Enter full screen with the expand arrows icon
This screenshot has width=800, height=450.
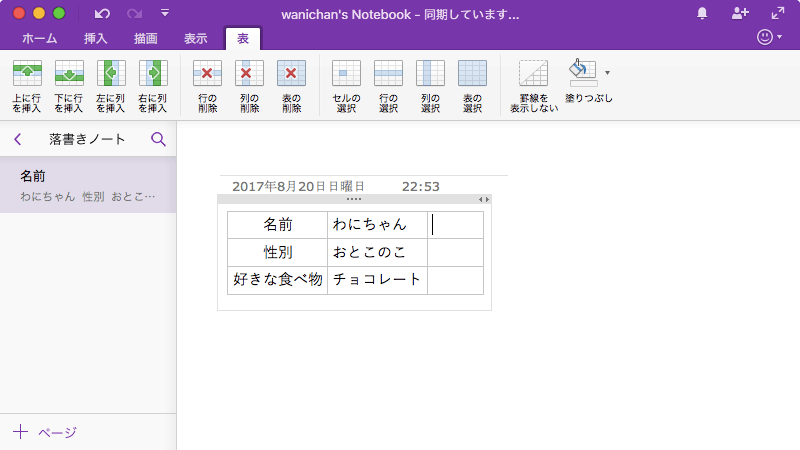[x=778, y=14]
